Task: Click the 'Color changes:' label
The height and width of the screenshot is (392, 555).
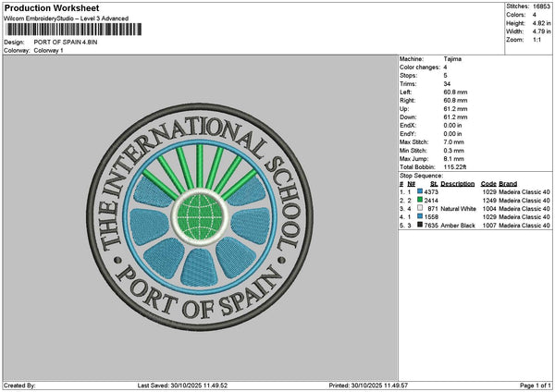Action: point(420,67)
